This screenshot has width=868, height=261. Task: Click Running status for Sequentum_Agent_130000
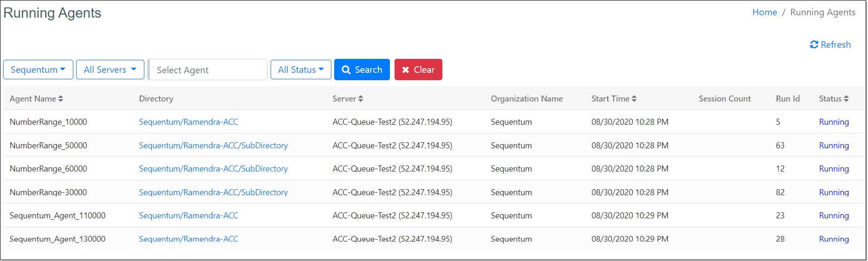click(834, 239)
